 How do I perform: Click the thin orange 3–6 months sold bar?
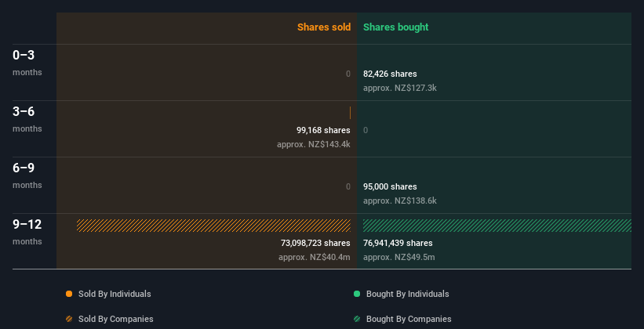(350, 113)
